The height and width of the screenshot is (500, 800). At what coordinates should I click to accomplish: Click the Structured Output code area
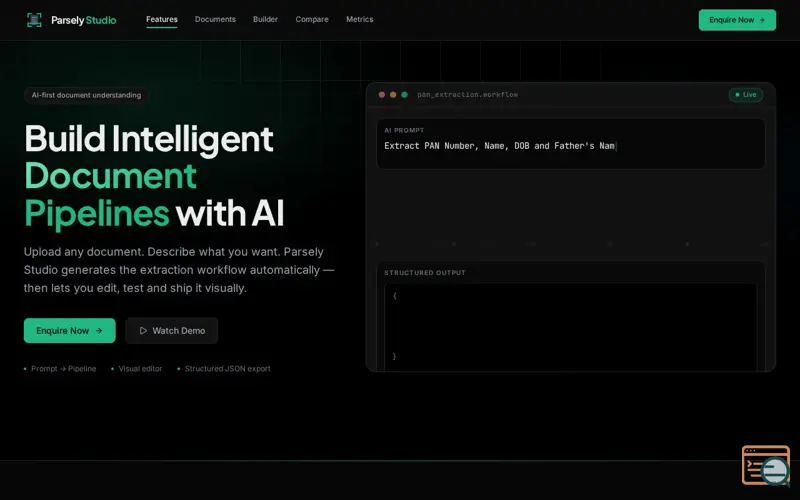tap(570, 327)
